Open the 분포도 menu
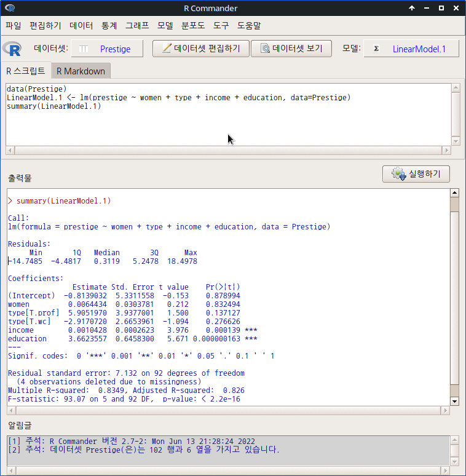Viewport: 466px width, 476px height. click(193, 25)
